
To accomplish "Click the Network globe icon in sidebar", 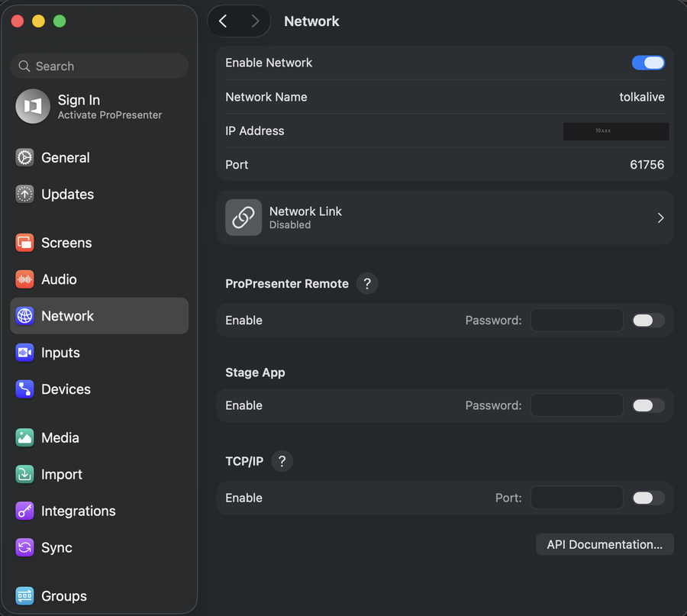I will coord(24,316).
